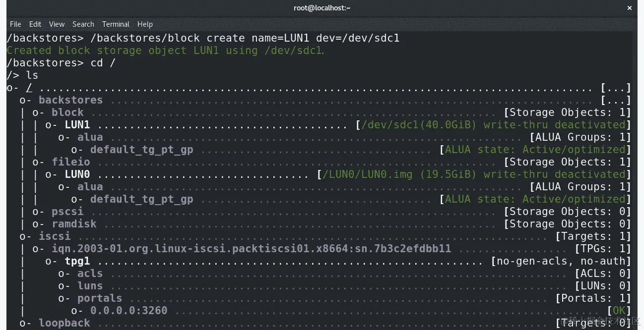Click the 'acls' node text

(90, 274)
